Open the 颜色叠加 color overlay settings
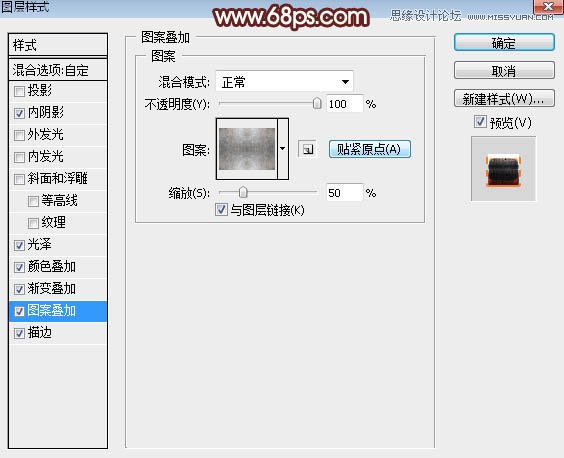Viewport: 564px width, 458px height. tap(51, 266)
